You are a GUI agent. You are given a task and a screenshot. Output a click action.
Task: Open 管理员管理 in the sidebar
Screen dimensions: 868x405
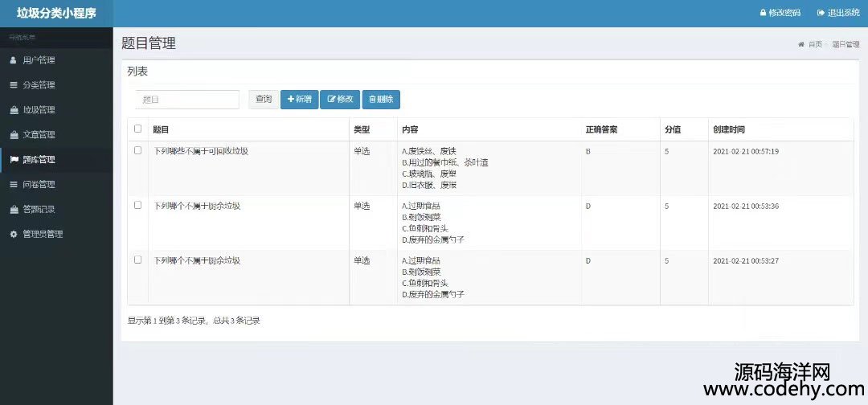(x=56, y=234)
